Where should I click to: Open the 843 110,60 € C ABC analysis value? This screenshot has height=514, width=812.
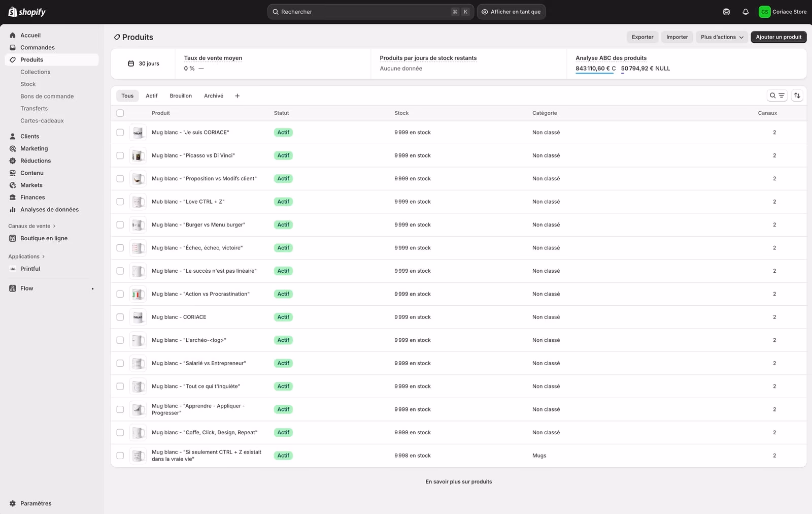[595, 69]
